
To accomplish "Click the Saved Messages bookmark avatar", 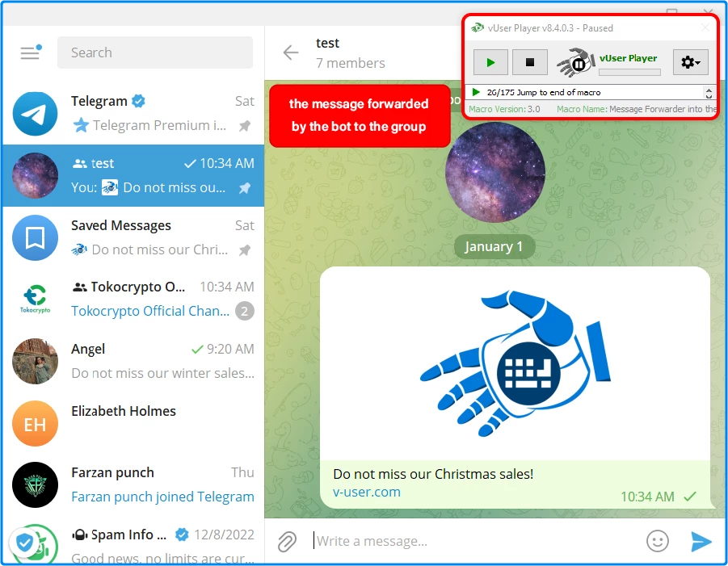I will [35, 237].
